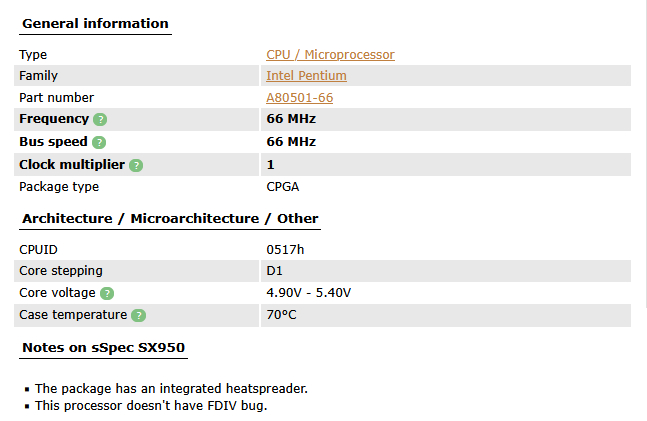Screen dimensions: 647x421
Task: Select the FDIV bug note text
Action: (151, 406)
